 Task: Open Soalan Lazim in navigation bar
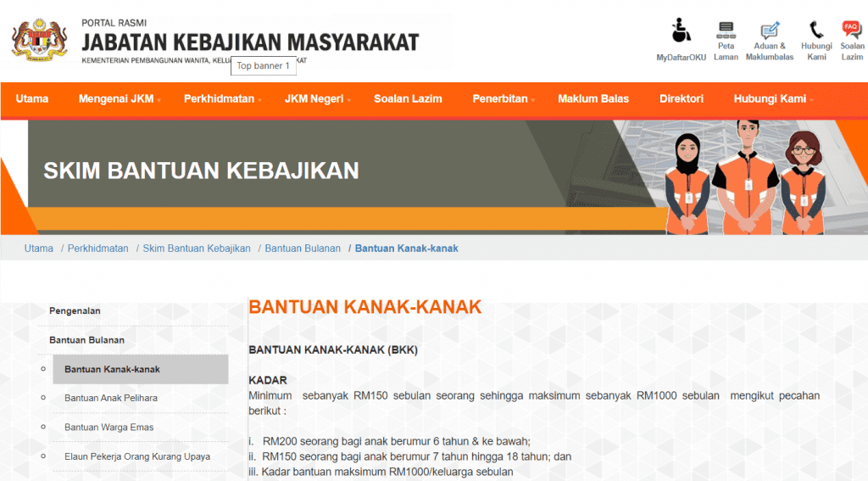coord(408,99)
